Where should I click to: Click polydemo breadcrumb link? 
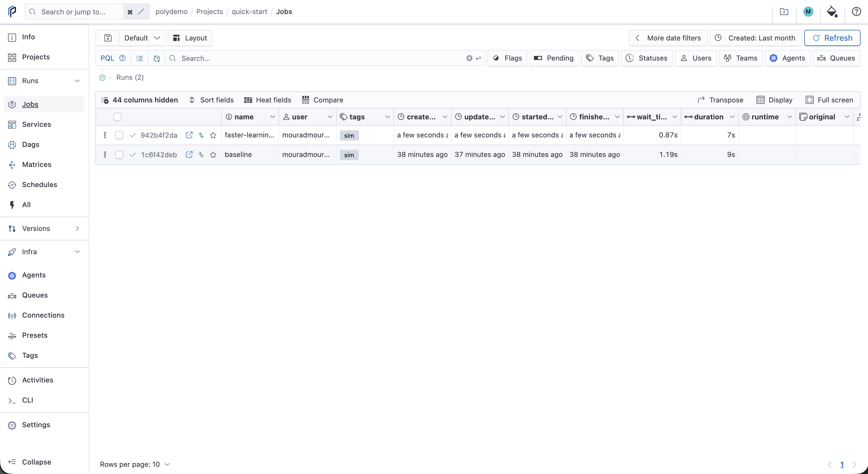[171, 12]
